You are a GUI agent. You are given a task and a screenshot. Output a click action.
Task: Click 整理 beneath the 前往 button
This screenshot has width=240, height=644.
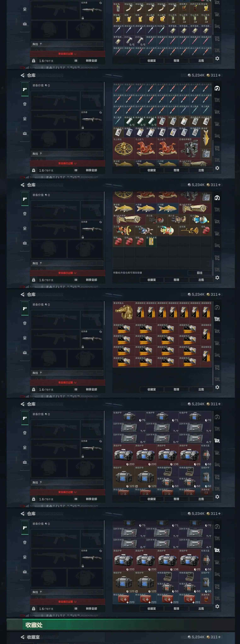[x=176, y=280]
